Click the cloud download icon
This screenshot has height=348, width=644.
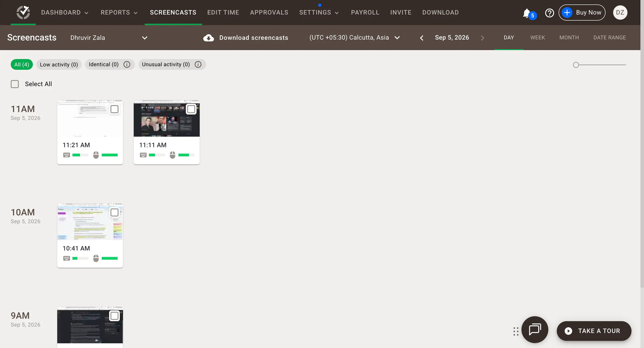(208, 38)
